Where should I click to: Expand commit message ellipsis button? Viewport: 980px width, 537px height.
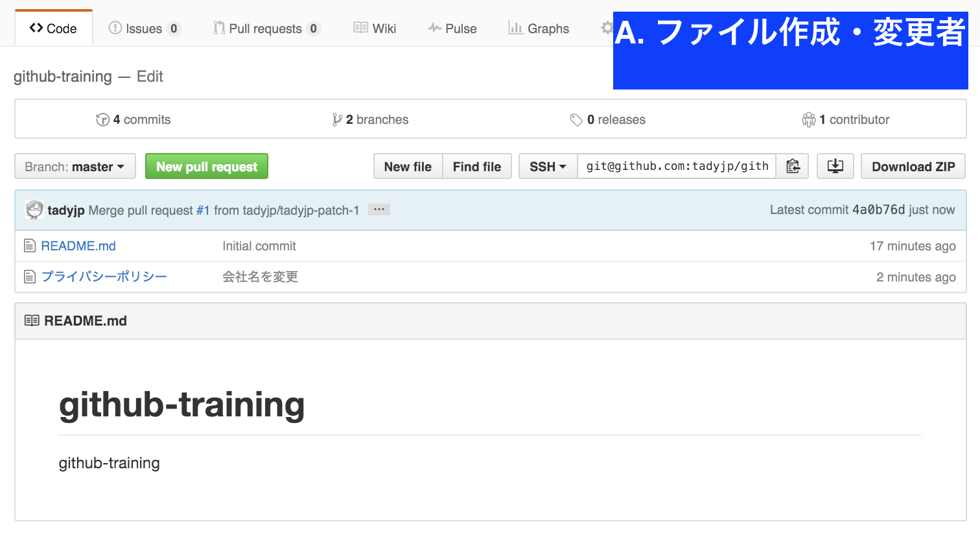point(379,209)
